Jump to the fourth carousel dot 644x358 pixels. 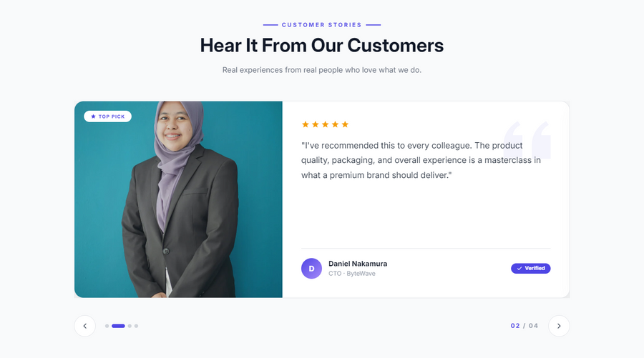click(136, 326)
